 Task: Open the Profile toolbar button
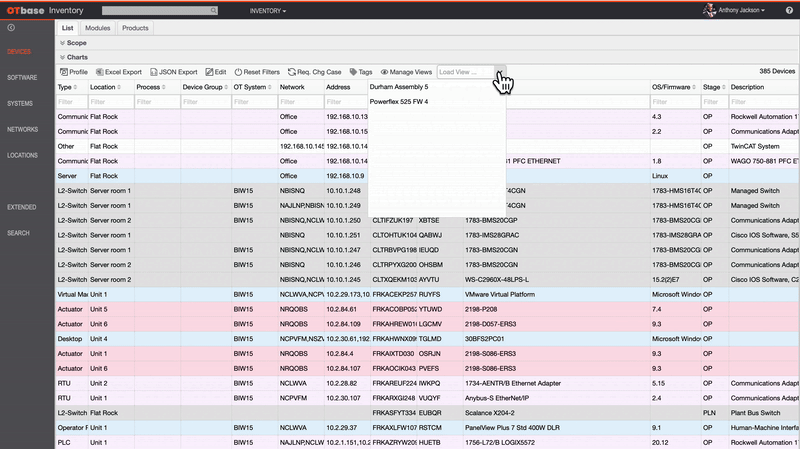click(74, 72)
